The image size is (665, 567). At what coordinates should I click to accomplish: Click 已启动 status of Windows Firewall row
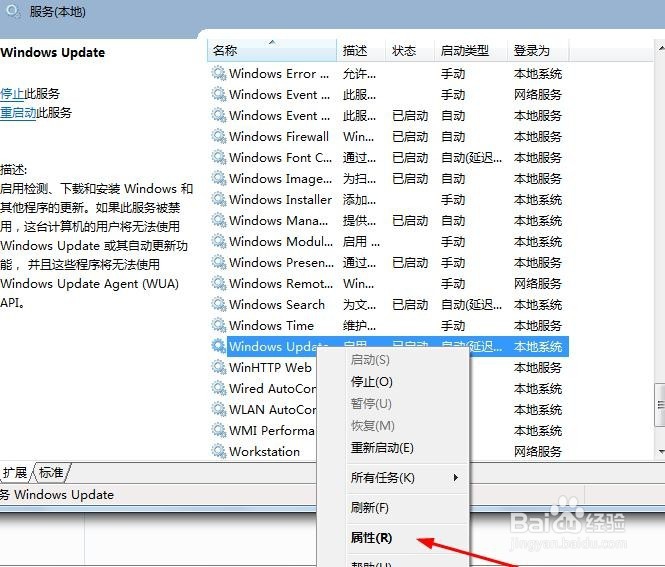(x=410, y=137)
